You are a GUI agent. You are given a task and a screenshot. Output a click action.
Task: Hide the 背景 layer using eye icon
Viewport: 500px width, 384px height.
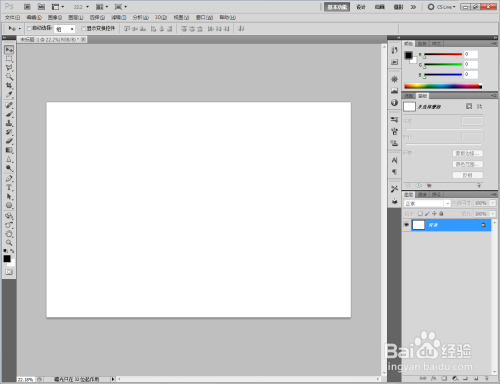tap(406, 225)
